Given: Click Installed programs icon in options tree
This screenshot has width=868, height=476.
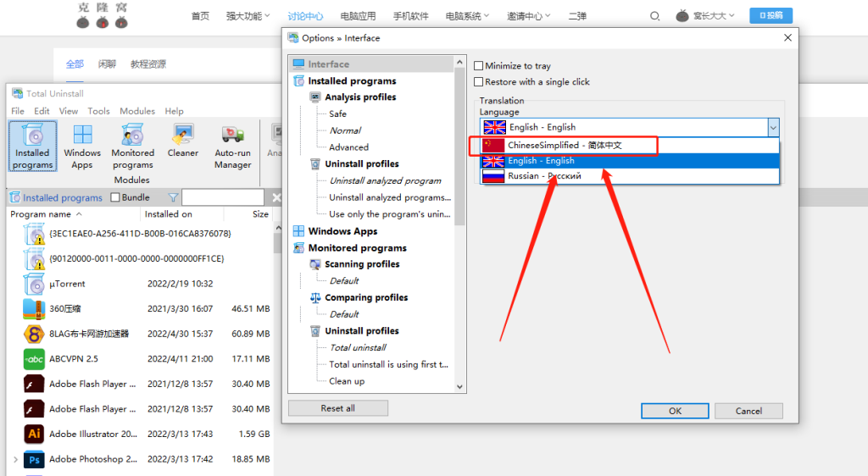Looking at the screenshot, I should tap(299, 80).
